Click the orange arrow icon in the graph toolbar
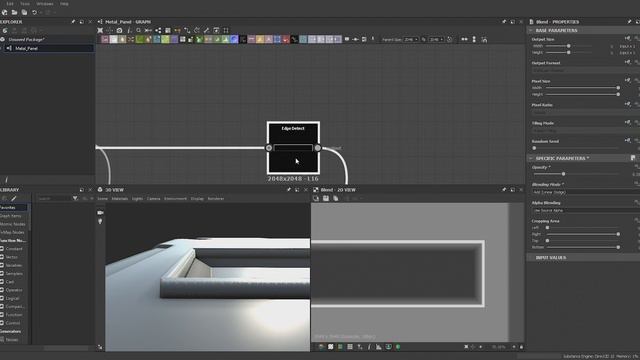The image size is (640, 360). pos(178,30)
